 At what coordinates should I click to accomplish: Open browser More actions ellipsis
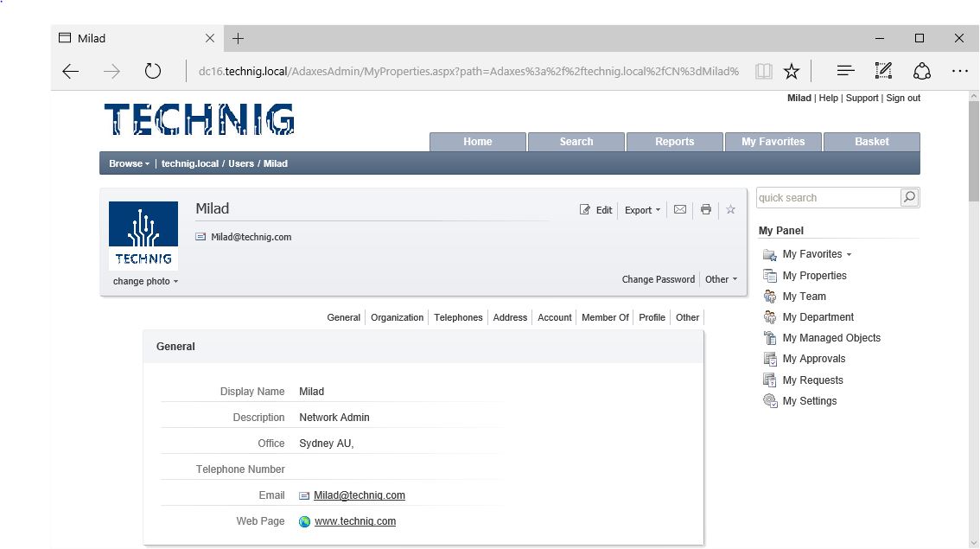tap(960, 71)
